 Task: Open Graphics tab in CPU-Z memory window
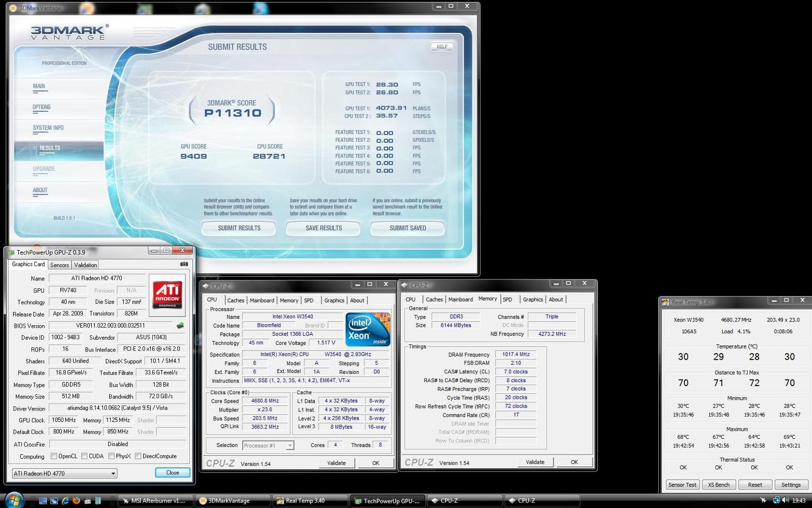pyautogui.click(x=533, y=299)
